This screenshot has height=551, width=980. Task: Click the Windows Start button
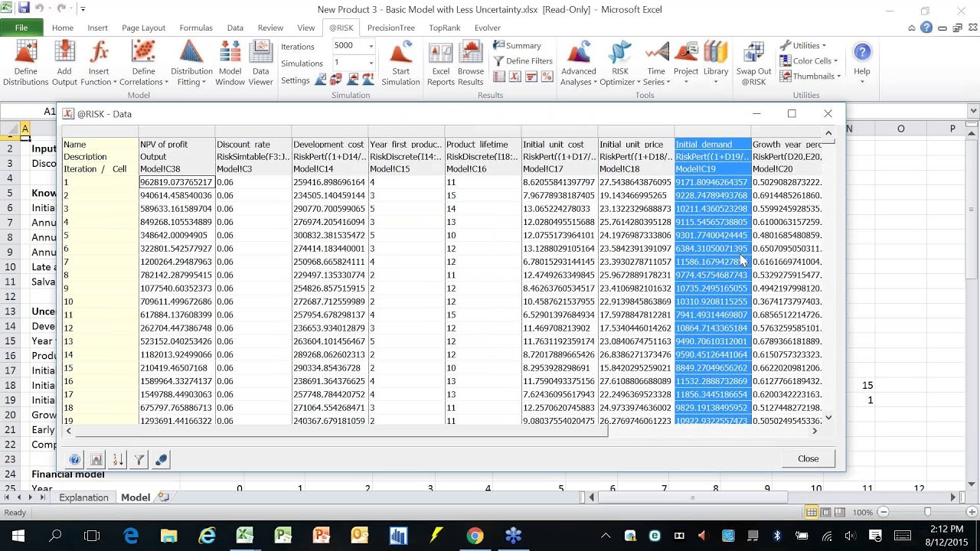tap(17, 536)
